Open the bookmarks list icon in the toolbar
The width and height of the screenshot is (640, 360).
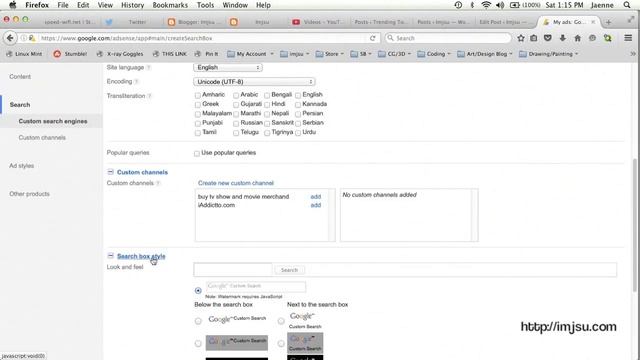click(534, 38)
